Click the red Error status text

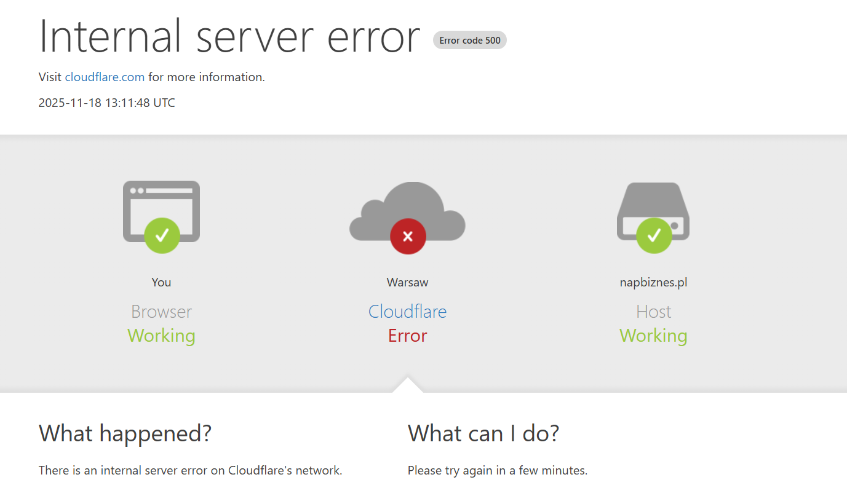tap(407, 336)
